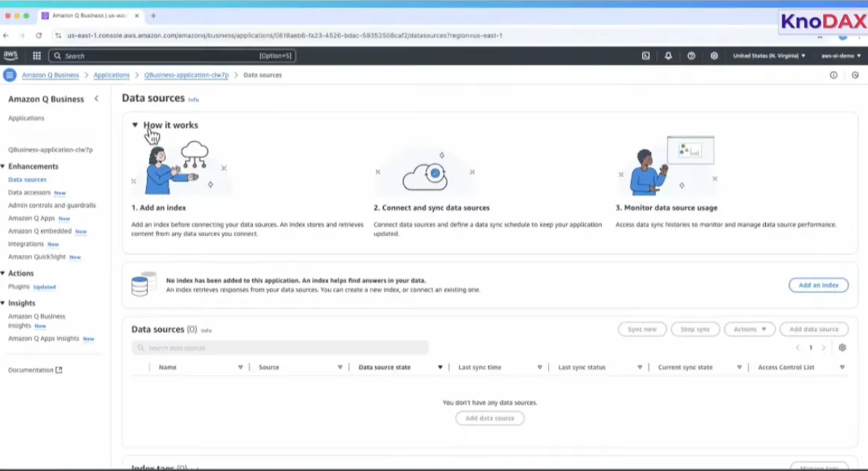Open the Amazon Q Business breadcrumb link
The height and width of the screenshot is (471, 868).
tap(51, 75)
